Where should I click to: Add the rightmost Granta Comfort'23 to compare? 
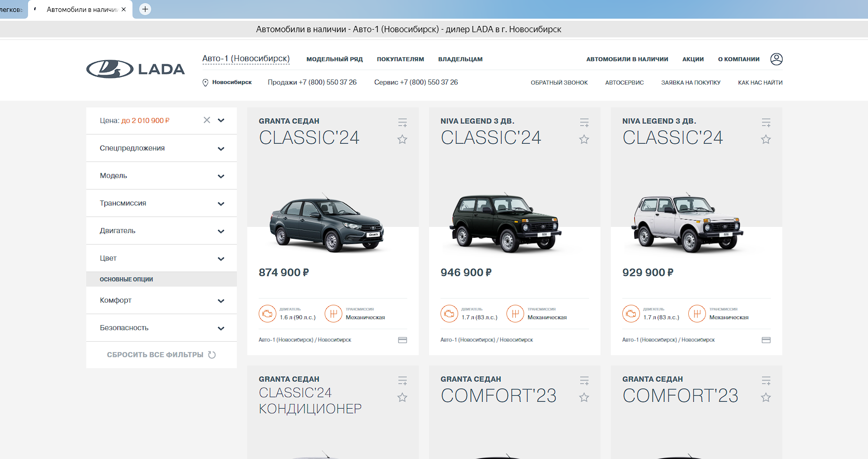pos(766,381)
